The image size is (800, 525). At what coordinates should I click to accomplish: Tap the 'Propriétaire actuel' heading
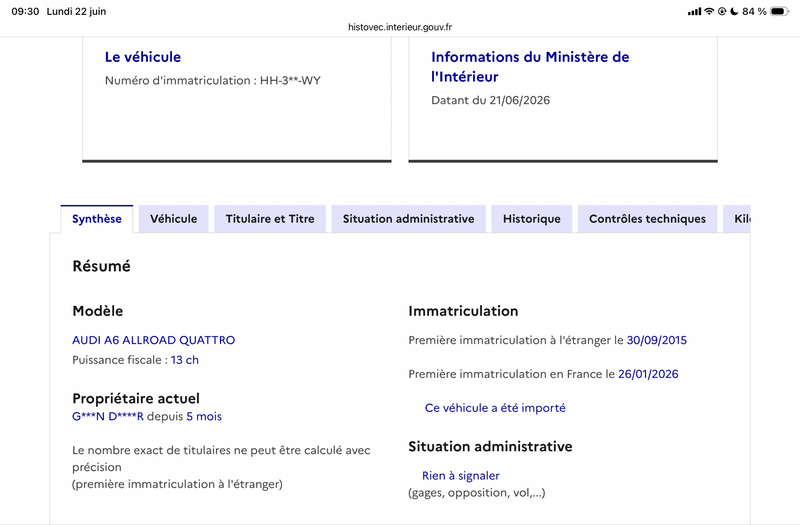(136, 398)
